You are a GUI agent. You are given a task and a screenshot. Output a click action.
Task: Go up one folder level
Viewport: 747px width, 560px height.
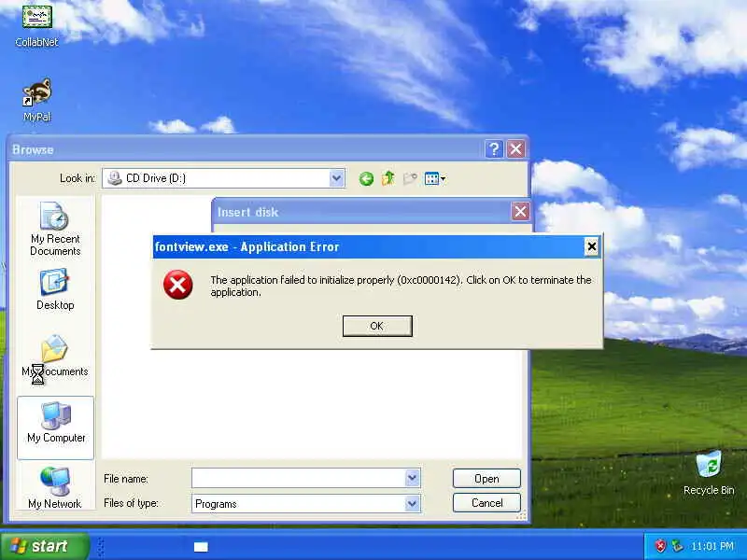(388, 178)
